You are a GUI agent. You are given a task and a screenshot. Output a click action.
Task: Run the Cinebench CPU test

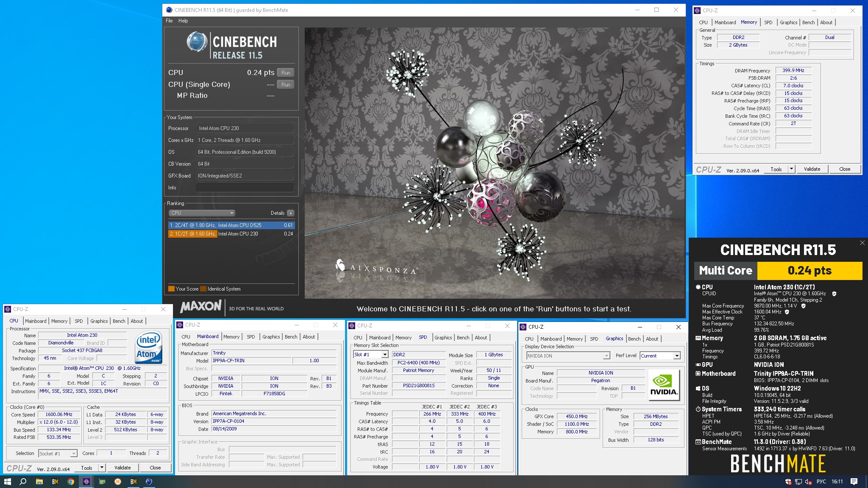(286, 73)
